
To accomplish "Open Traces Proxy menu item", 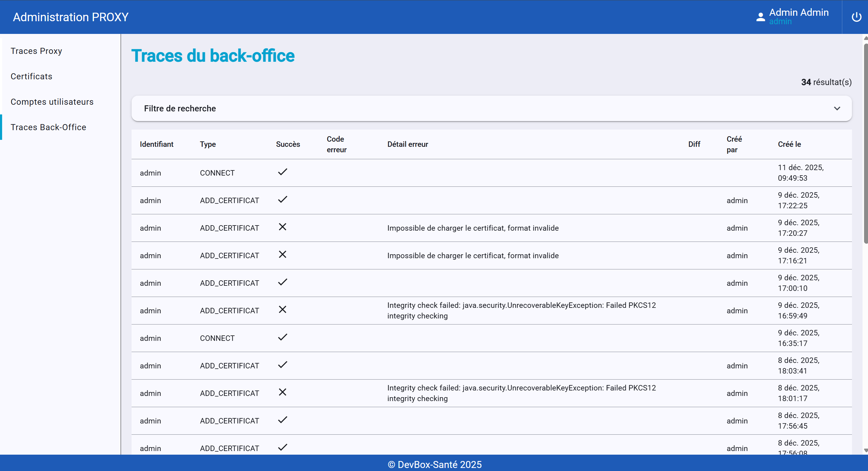I will tap(36, 51).
